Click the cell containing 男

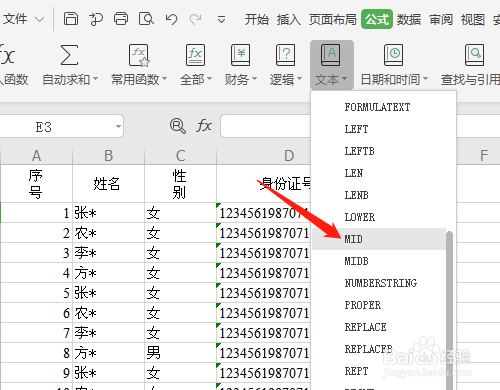180,353
